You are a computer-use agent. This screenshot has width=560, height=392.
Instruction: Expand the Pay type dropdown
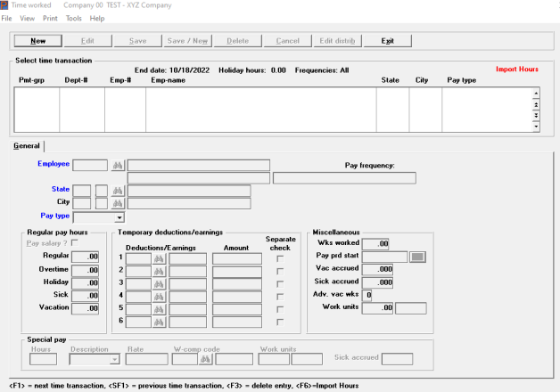(119, 216)
